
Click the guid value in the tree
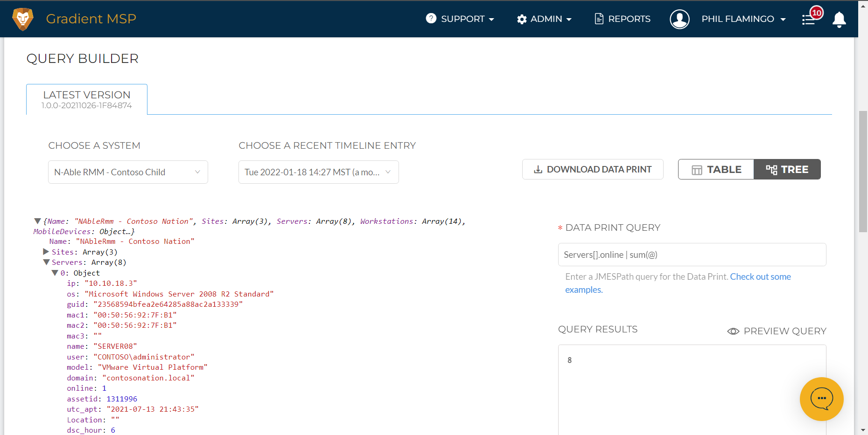click(x=168, y=304)
